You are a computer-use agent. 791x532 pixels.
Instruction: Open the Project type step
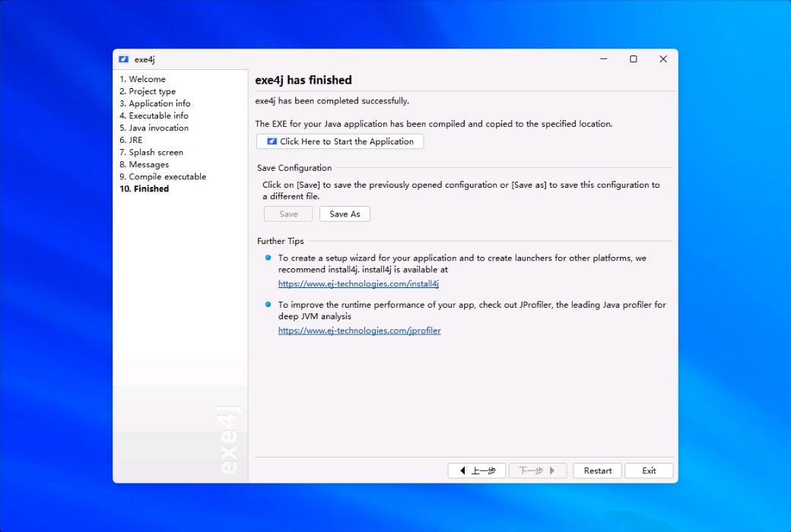148,91
